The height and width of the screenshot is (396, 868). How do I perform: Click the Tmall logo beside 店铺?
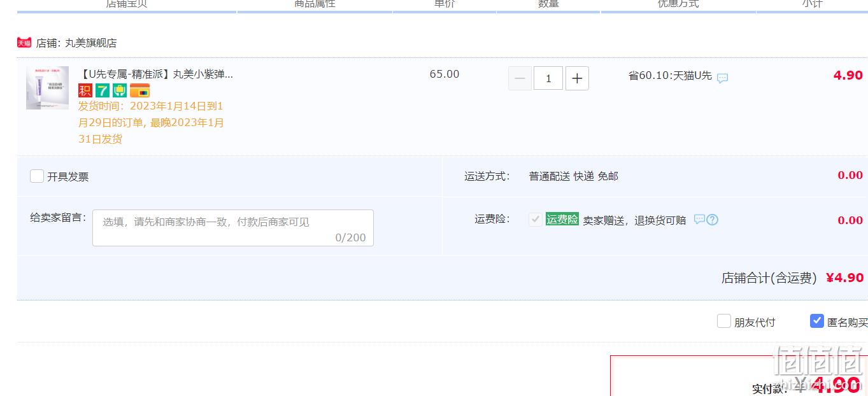(24, 43)
